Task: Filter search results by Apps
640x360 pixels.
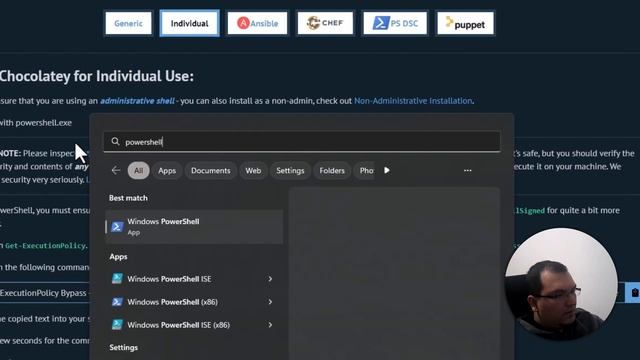Action: pos(167,171)
